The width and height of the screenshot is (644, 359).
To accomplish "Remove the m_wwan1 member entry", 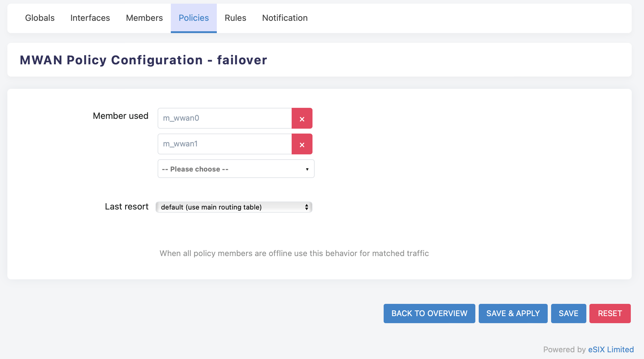I will (302, 144).
